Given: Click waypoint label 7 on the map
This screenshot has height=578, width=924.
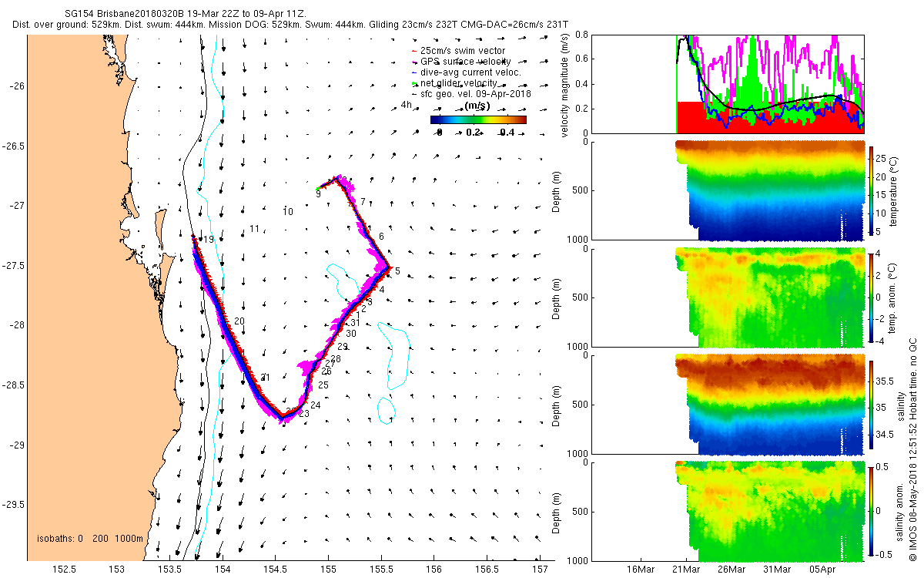Looking at the screenshot, I should (363, 202).
